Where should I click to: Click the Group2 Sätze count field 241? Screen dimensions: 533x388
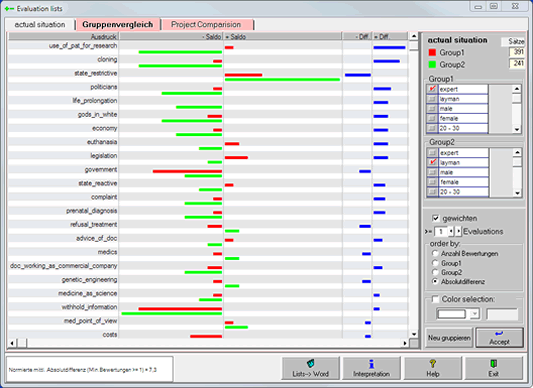pyautogui.click(x=517, y=63)
